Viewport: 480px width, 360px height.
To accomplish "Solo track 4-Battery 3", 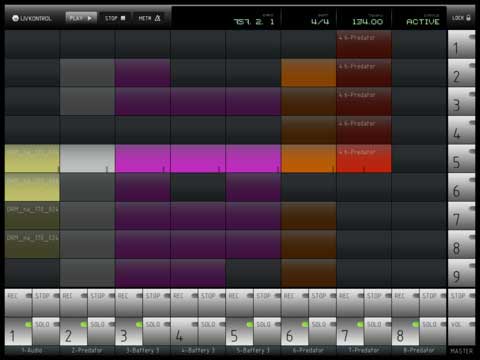I will pyautogui.click(x=212, y=331).
